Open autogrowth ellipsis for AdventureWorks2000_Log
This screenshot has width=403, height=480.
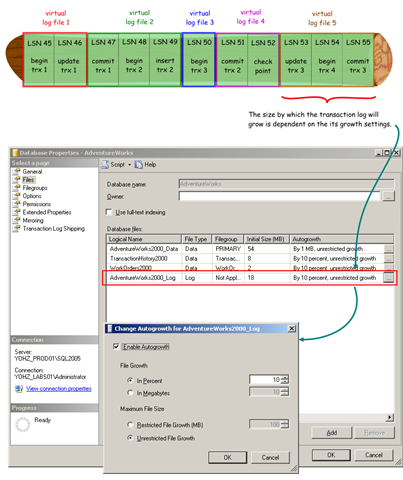pyautogui.click(x=388, y=278)
